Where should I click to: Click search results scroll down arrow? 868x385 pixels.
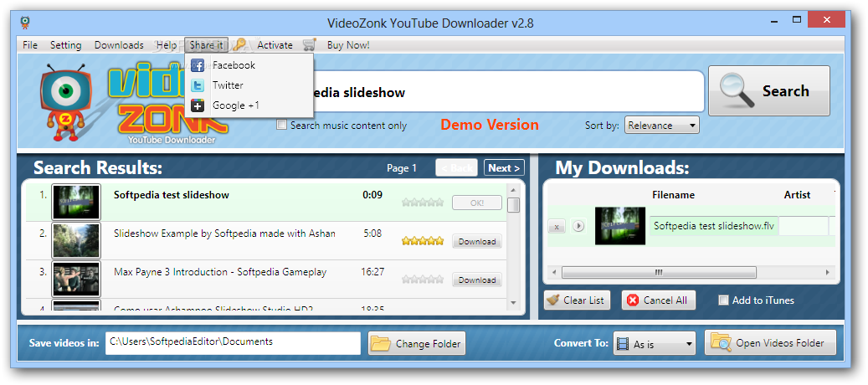[x=514, y=303]
